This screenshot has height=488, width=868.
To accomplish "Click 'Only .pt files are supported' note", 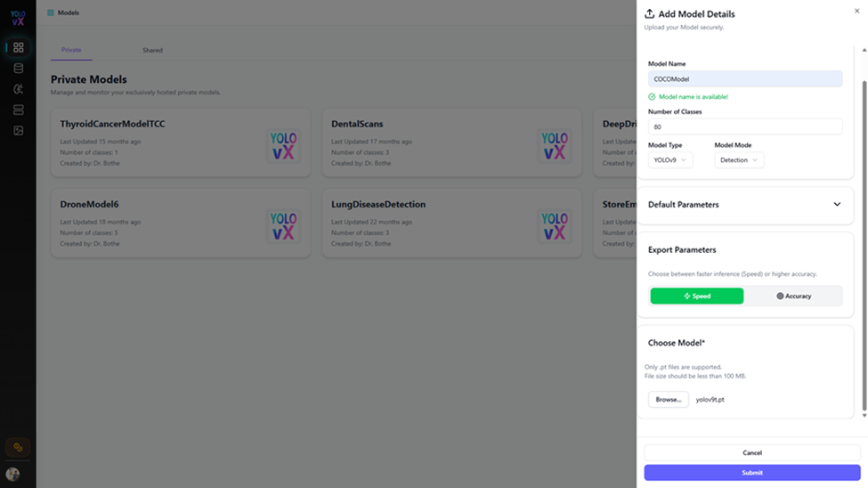I will pyautogui.click(x=683, y=367).
